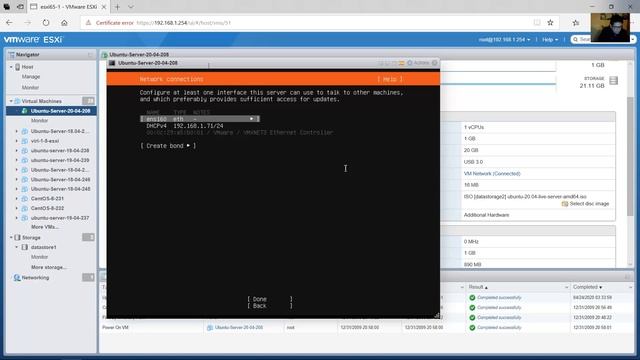Select ens160 eth interface row
640x360 pixels.
200,119
